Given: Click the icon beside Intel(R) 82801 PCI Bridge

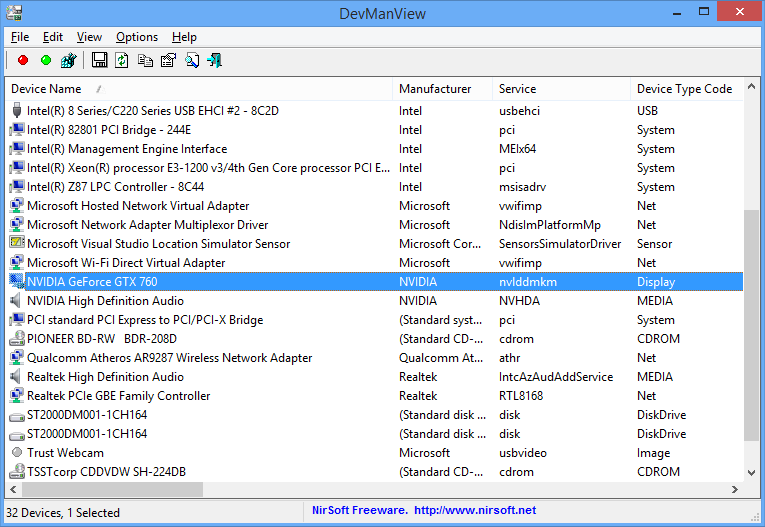Looking at the screenshot, I should click(x=17, y=130).
